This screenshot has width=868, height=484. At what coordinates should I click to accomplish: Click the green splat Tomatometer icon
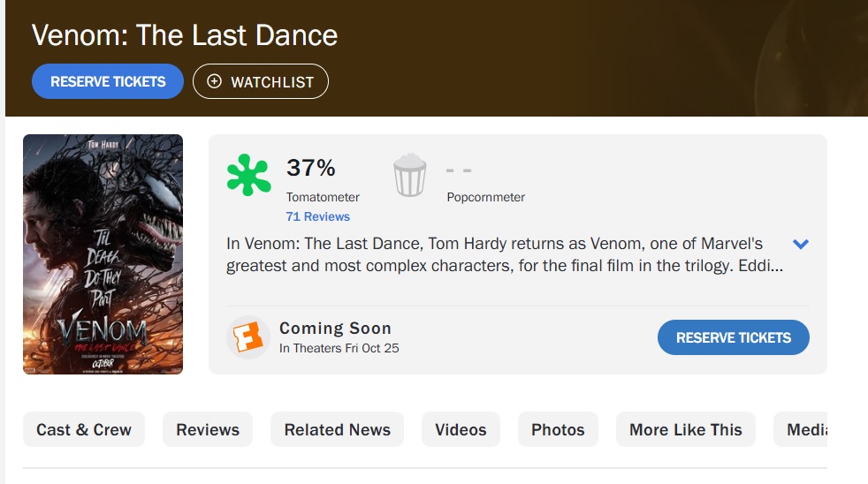248,175
